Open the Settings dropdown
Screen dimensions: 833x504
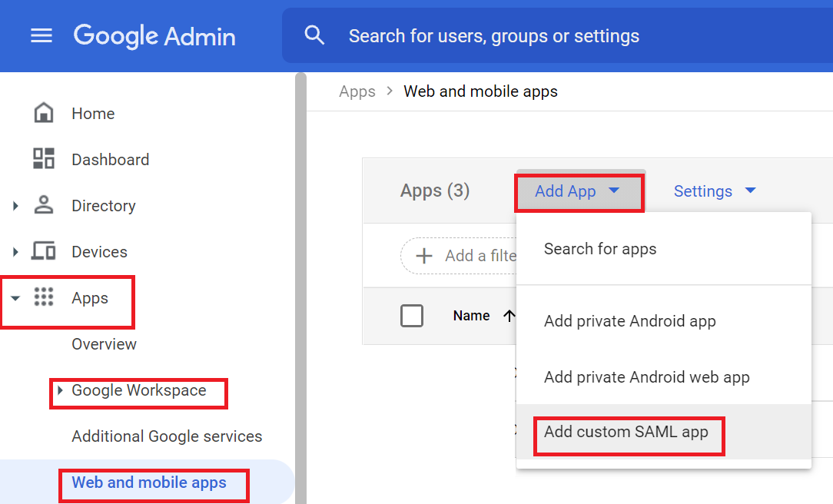pyautogui.click(x=714, y=191)
